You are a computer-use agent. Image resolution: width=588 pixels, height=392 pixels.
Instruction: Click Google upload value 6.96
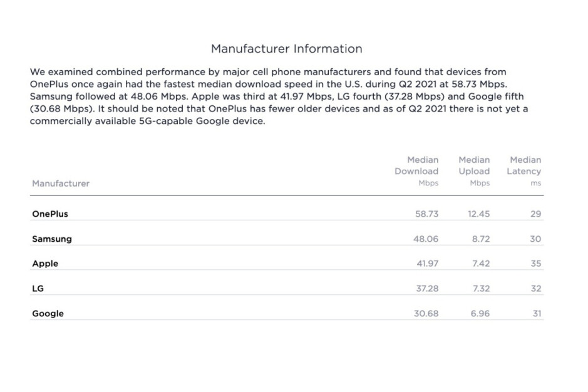point(480,314)
